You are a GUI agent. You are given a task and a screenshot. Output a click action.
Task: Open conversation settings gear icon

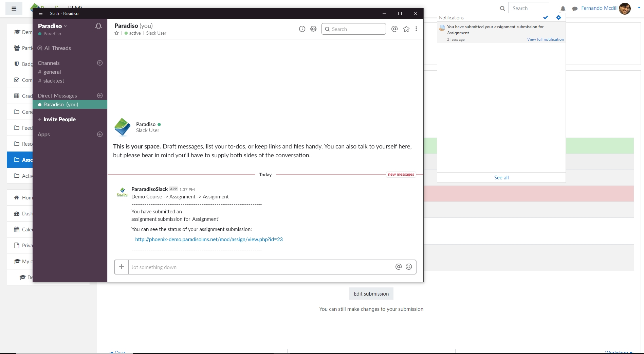click(x=313, y=29)
